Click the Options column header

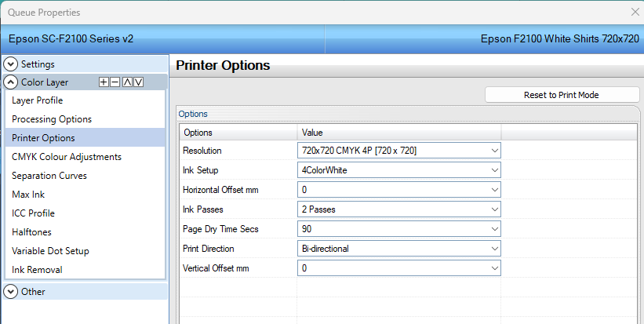(238, 133)
